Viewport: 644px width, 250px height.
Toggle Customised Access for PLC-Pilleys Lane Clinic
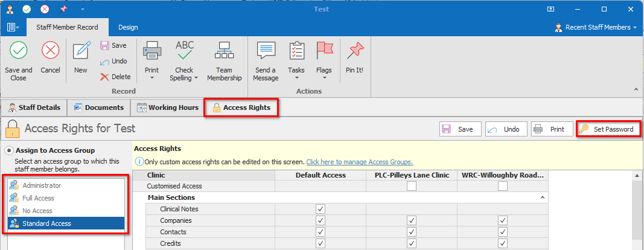(x=411, y=187)
